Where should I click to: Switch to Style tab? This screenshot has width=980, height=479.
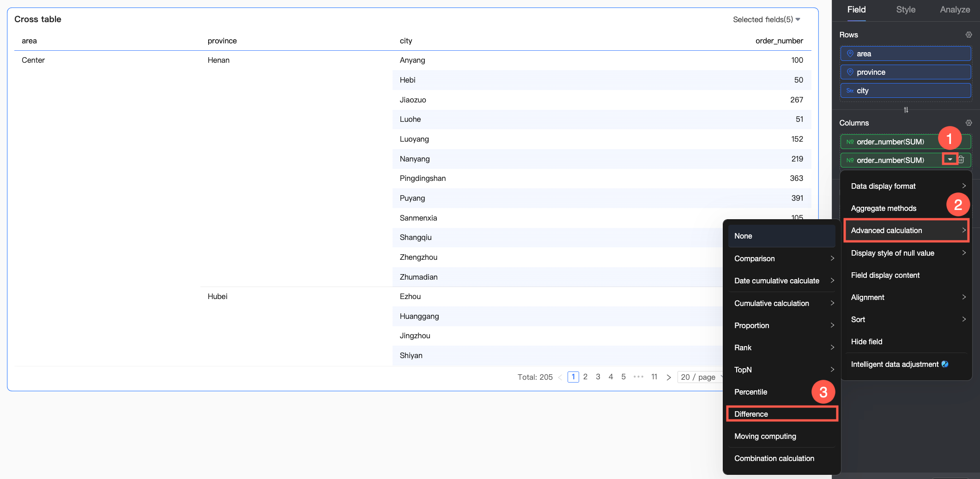906,10
